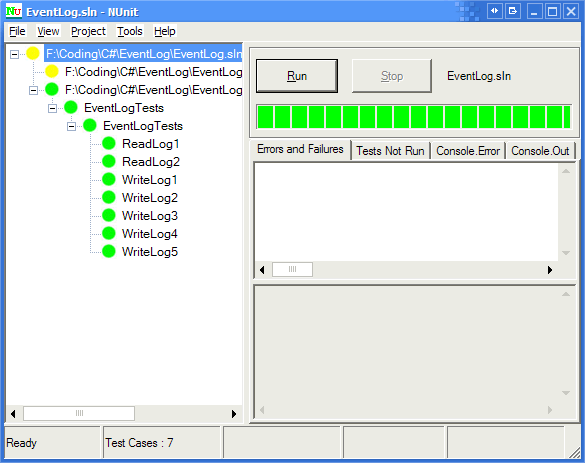Switch to the Errors and Failures tab
The image size is (585, 463).
coord(300,149)
